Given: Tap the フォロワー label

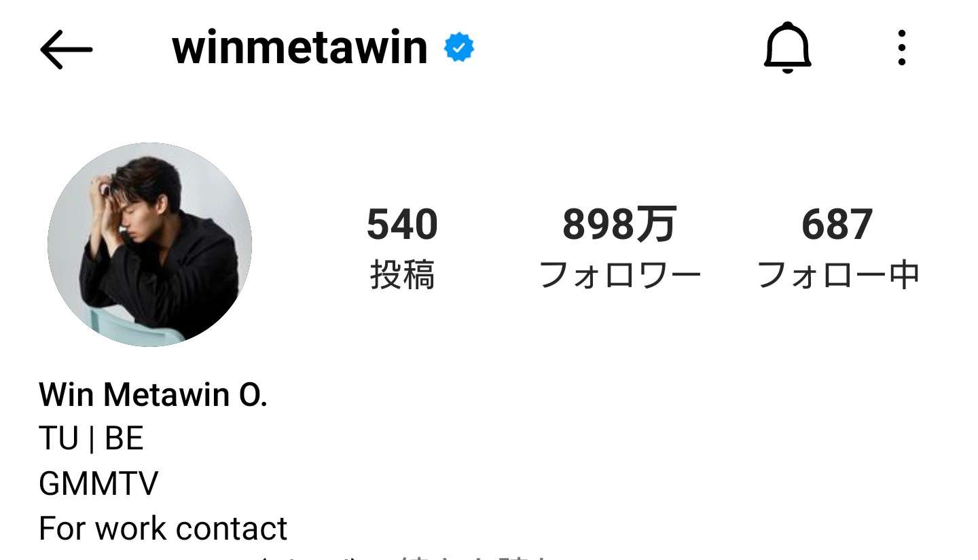Looking at the screenshot, I should coord(619,276).
